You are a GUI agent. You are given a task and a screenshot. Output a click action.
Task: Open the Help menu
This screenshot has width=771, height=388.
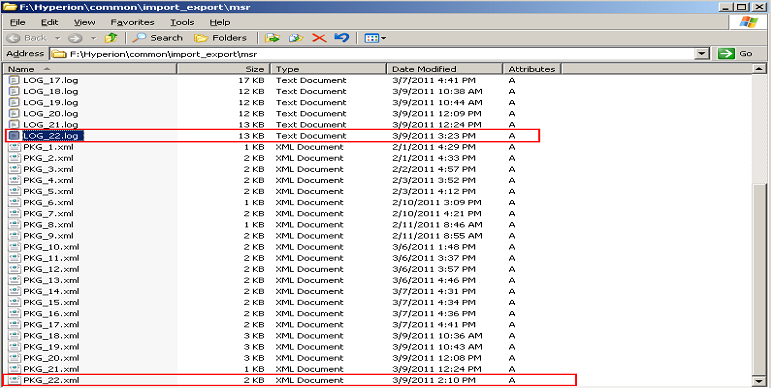pyautogui.click(x=220, y=22)
